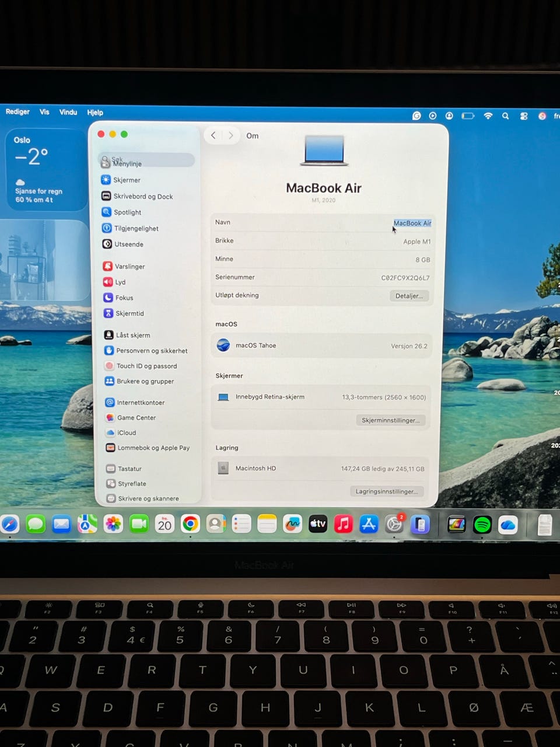Open Skjermtid settings
This screenshot has height=747, width=560.
click(x=124, y=313)
